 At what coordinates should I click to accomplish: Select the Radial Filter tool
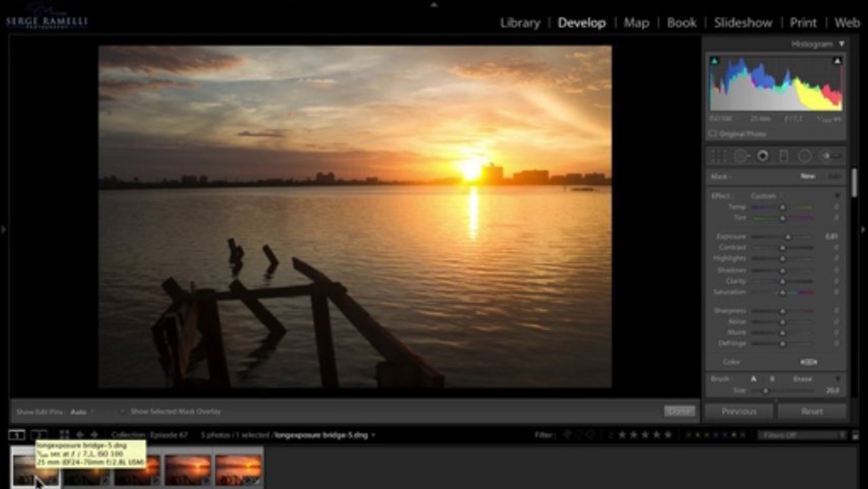[x=805, y=156]
